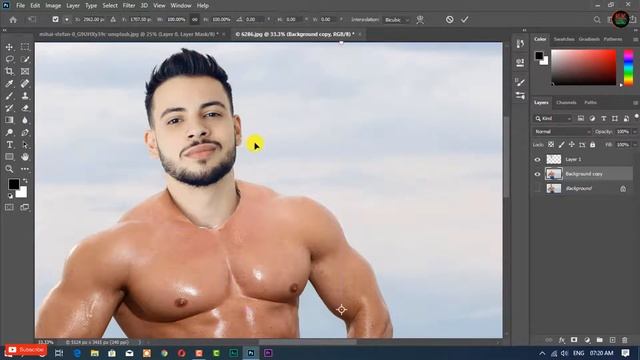This screenshot has width=640, height=360.
Task: Toggle the layer filter on/off switch
Action: [x=636, y=117]
